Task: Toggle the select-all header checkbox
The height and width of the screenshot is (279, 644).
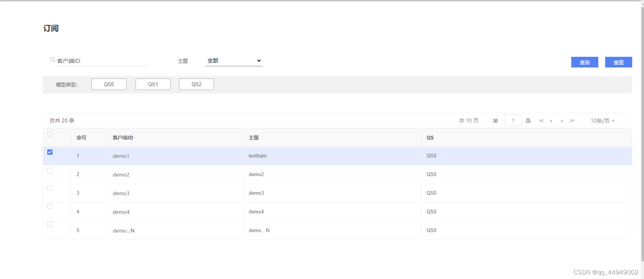Action: pyautogui.click(x=50, y=134)
